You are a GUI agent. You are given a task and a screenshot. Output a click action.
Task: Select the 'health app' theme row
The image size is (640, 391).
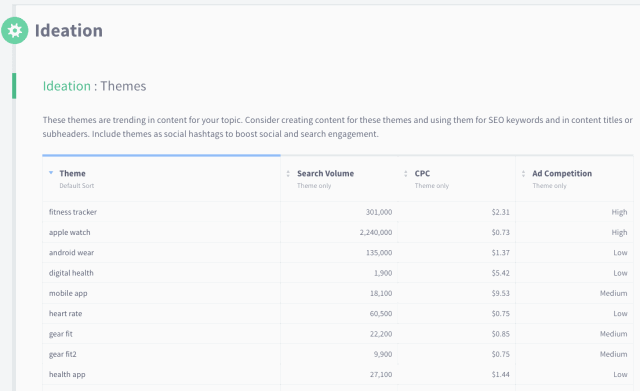click(x=338, y=374)
